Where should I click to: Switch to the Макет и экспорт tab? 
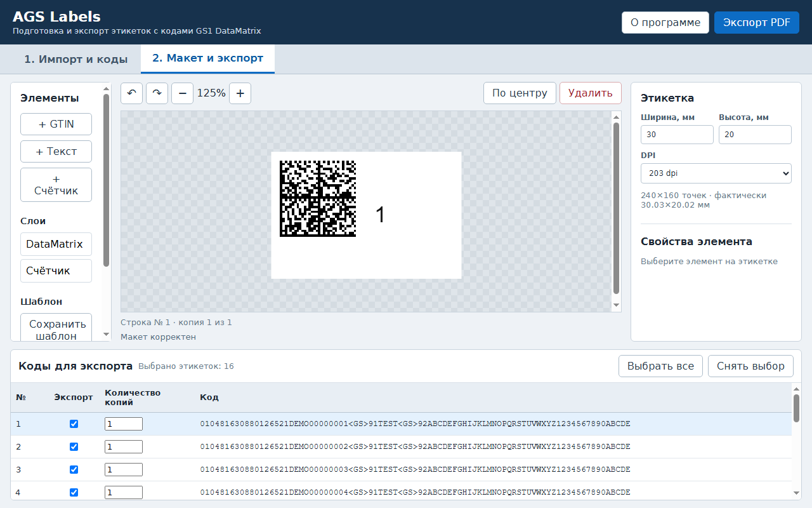pyautogui.click(x=207, y=58)
